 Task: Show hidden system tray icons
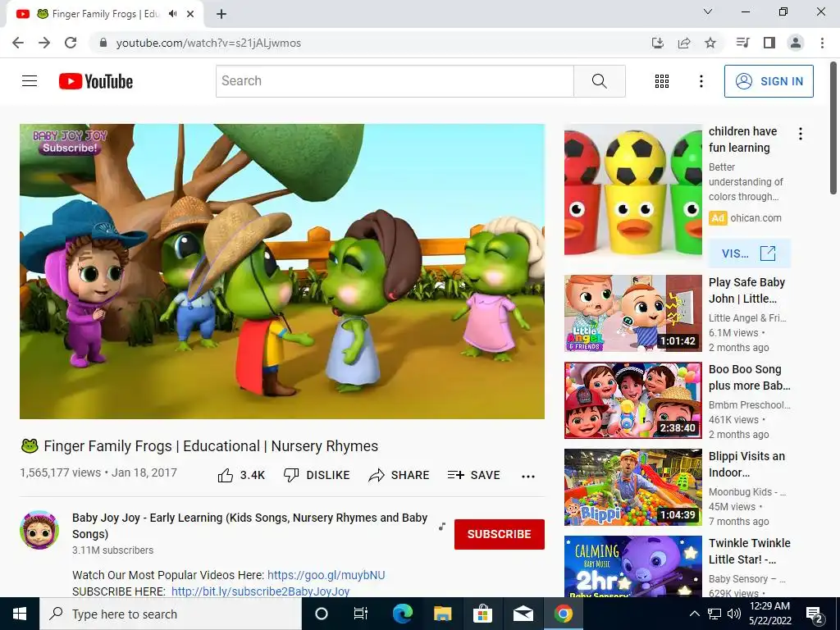click(694, 614)
